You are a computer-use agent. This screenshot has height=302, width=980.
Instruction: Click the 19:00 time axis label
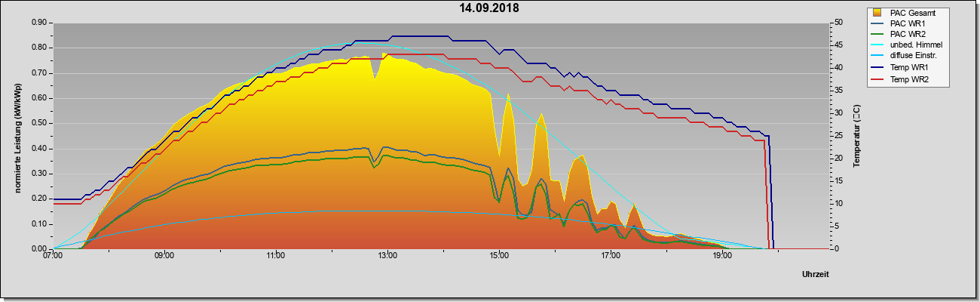click(x=722, y=257)
